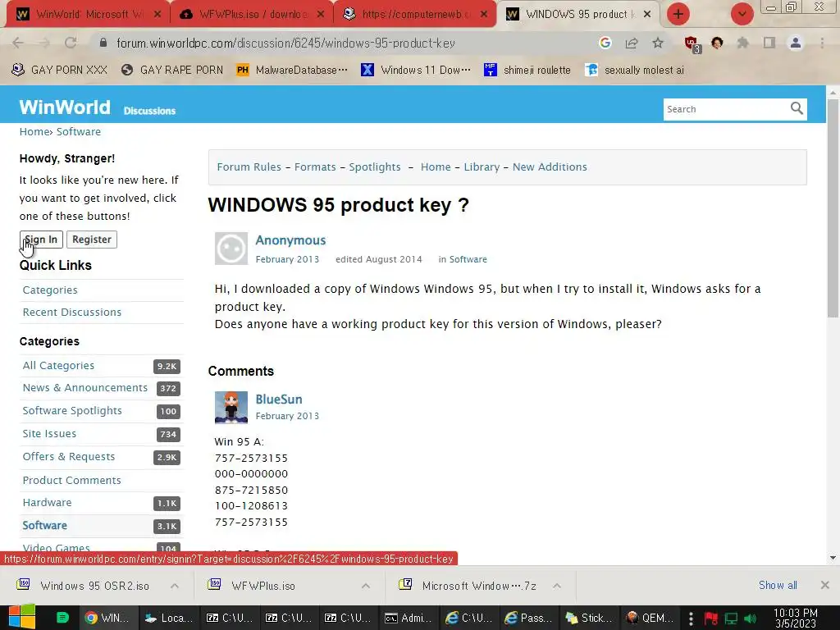This screenshot has width=840, height=630.
Task: Expand options for Windows 95 OSR2.iso download
Action: 175,586
